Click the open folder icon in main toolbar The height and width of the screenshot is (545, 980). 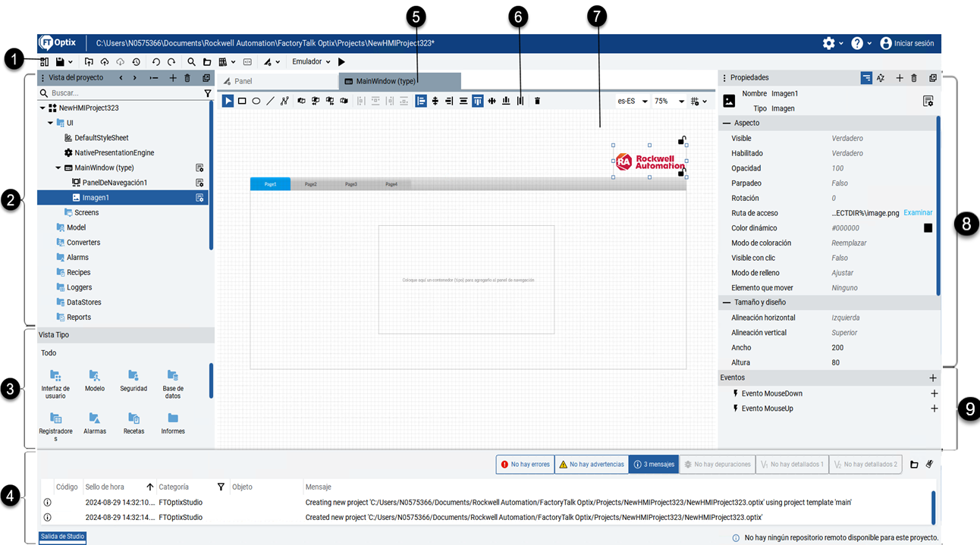(x=207, y=61)
